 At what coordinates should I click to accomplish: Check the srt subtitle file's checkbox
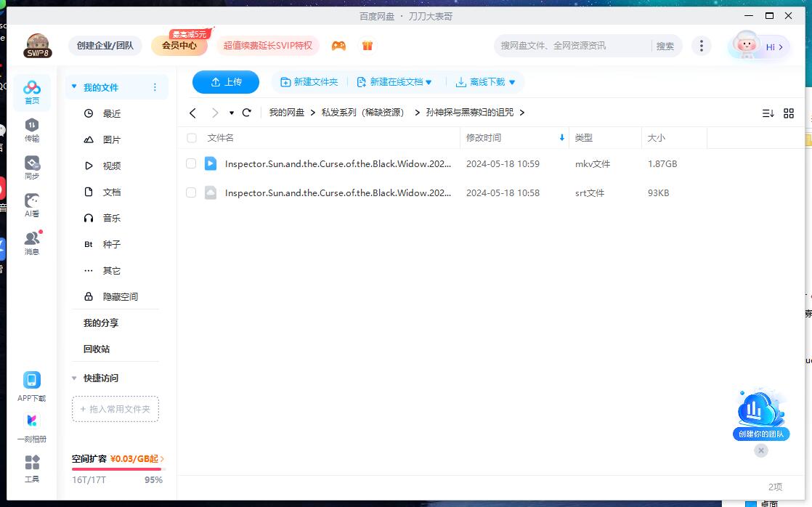click(x=191, y=192)
